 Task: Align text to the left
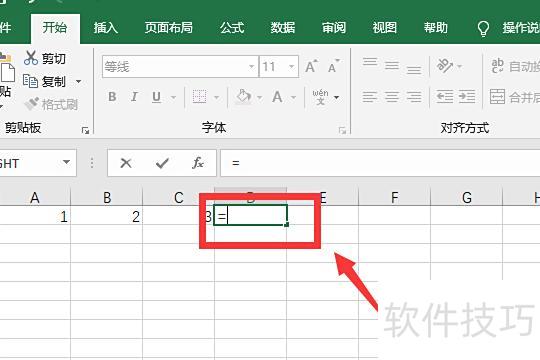click(x=370, y=97)
